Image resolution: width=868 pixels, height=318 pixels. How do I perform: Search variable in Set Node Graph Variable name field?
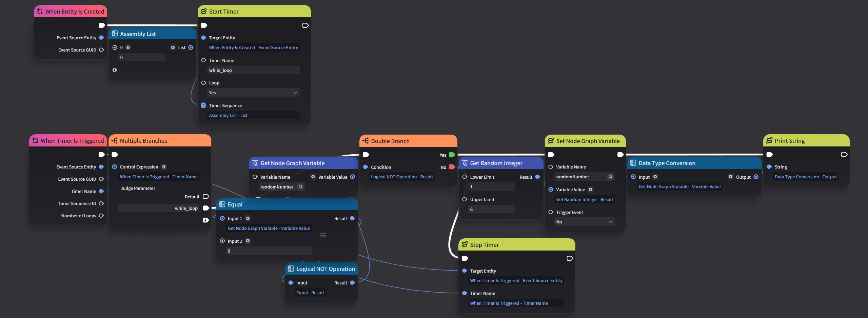click(x=610, y=177)
